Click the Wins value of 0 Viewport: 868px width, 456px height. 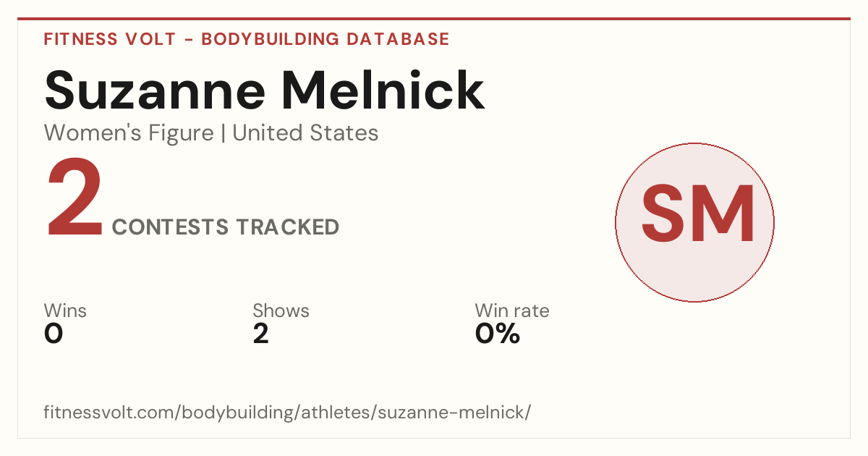tap(54, 334)
